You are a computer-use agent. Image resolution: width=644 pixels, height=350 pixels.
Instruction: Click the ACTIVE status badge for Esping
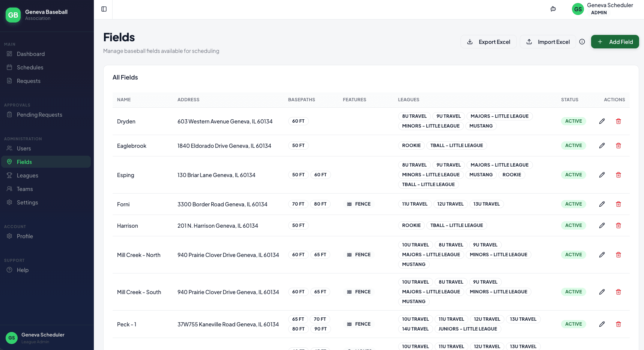pos(573,174)
